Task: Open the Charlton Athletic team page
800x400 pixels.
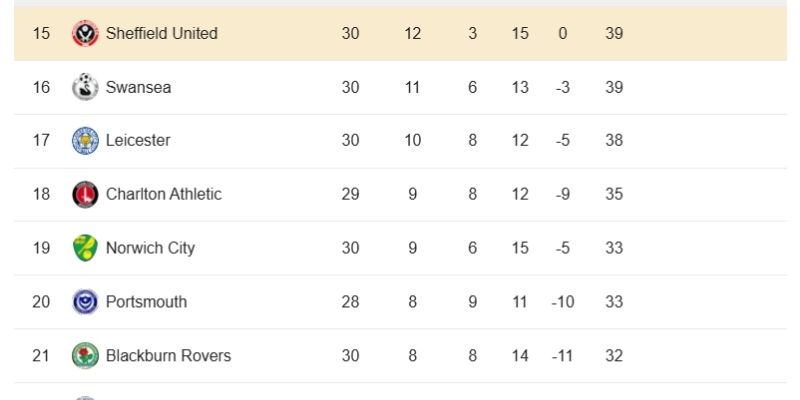Action: click(163, 194)
